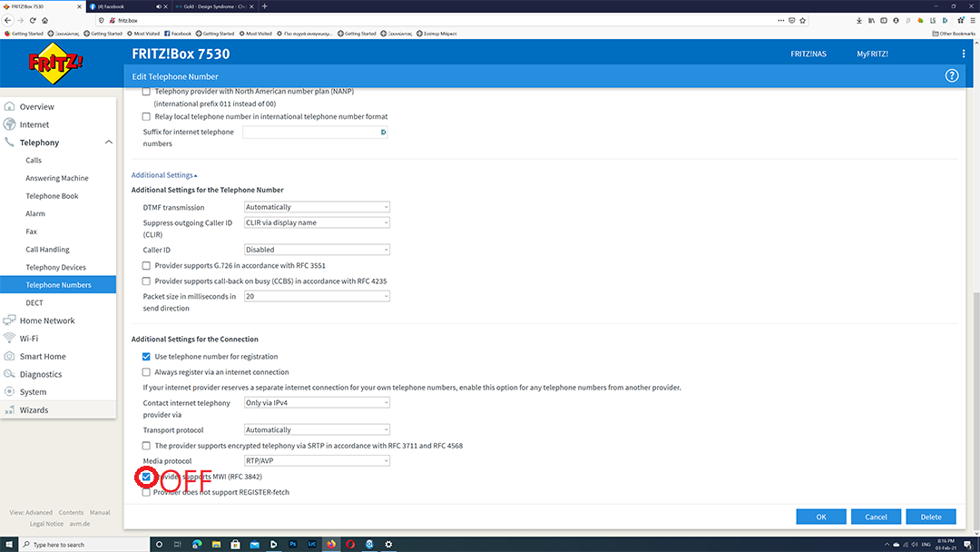Image resolution: width=980 pixels, height=552 pixels.
Task: Open Firefox library icon
Action: [x=871, y=20]
